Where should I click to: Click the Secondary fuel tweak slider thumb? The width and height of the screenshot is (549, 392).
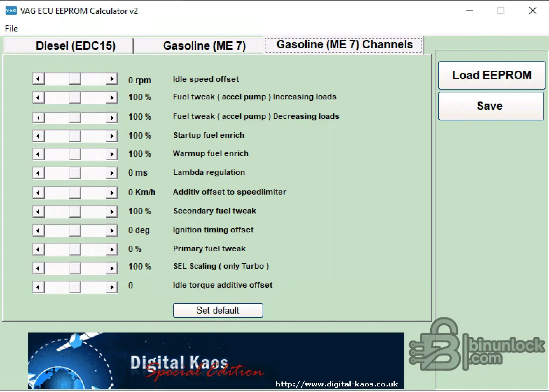click(75, 212)
